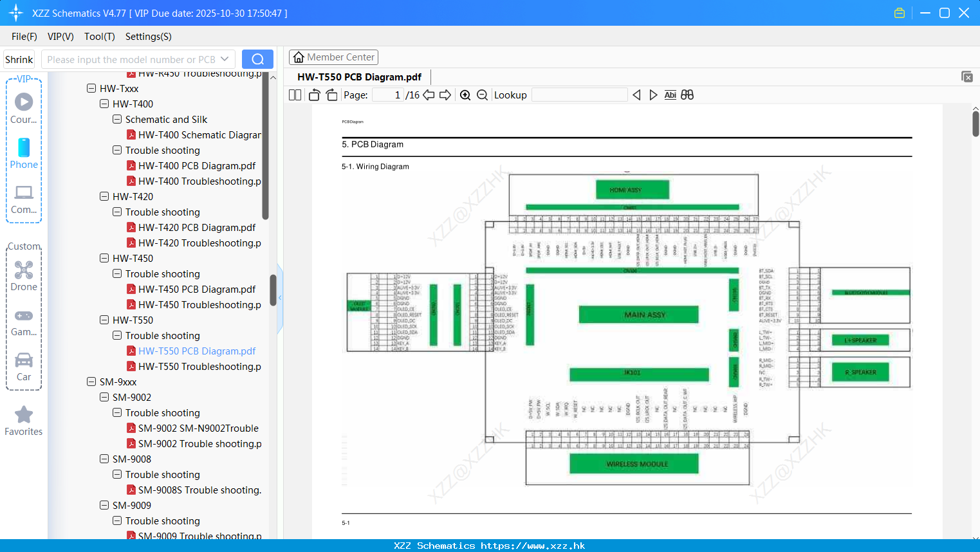Screen dimensions: 980x552
Task: Collapse the SM-9002 node
Action: coord(104,397)
